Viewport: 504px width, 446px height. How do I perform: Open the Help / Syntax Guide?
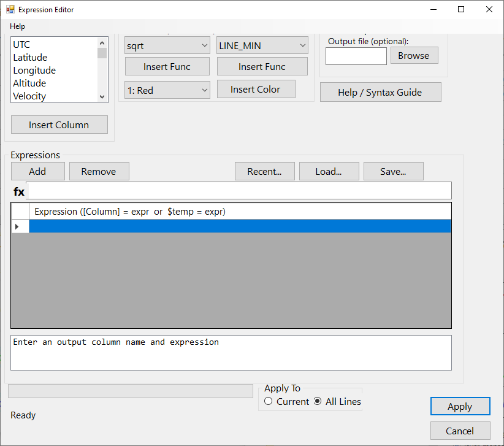point(380,92)
